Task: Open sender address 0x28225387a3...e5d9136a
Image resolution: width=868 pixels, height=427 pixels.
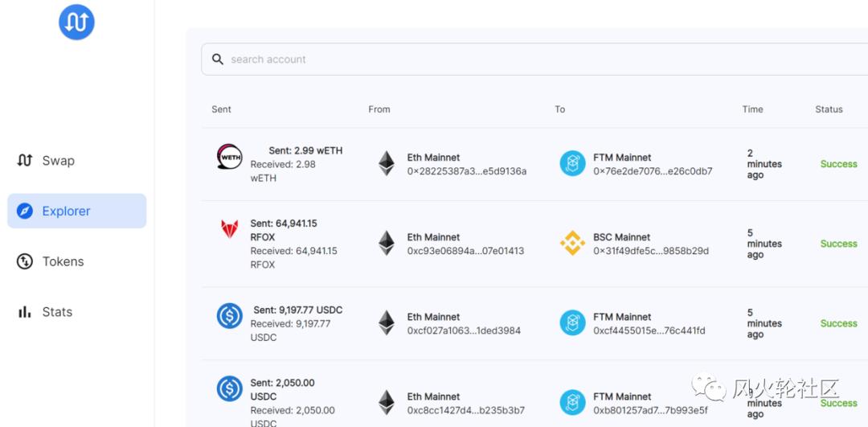Action: (466, 171)
